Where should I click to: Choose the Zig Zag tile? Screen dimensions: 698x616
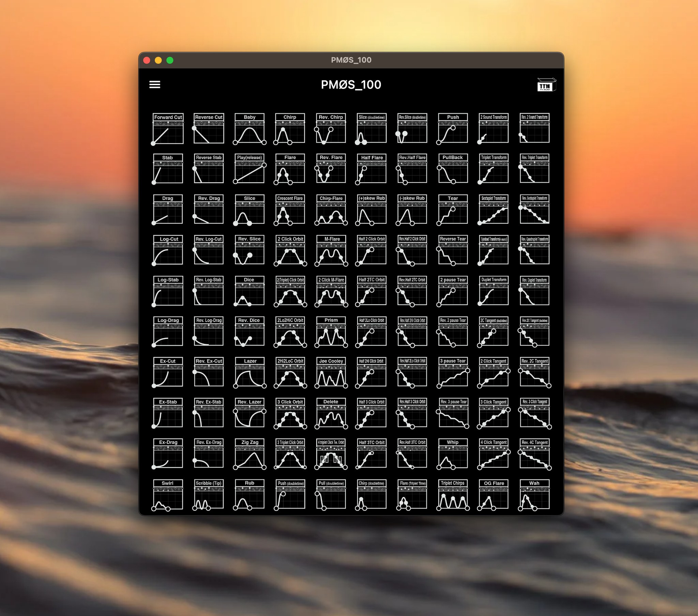pyautogui.click(x=249, y=453)
